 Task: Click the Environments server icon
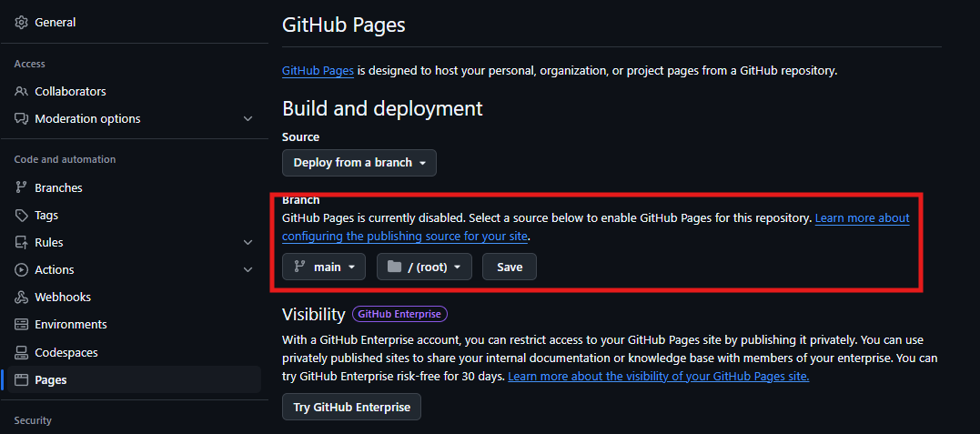tap(21, 325)
